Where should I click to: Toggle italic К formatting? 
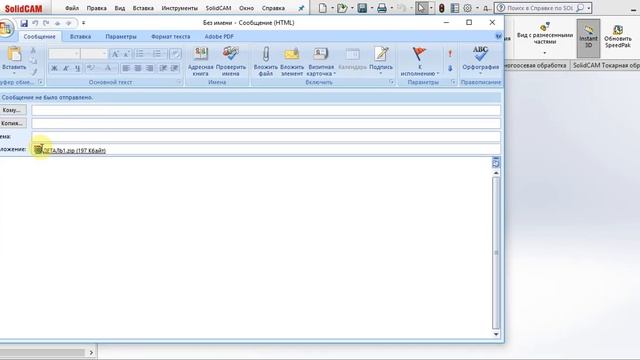point(66,68)
